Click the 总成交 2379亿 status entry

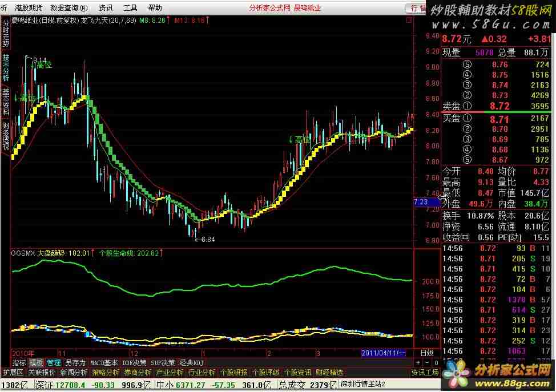[307, 385]
